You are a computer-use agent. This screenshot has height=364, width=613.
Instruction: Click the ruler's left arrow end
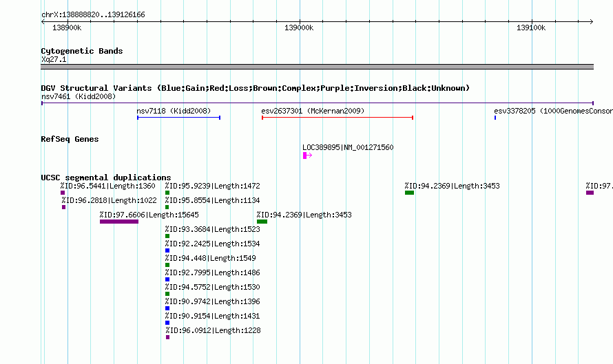pyautogui.click(x=43, y=21)
